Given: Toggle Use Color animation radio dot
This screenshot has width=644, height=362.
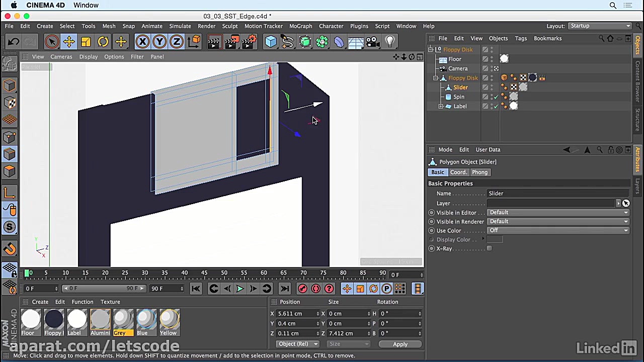Looking at the screenshot, I should (x=431, y=230).
